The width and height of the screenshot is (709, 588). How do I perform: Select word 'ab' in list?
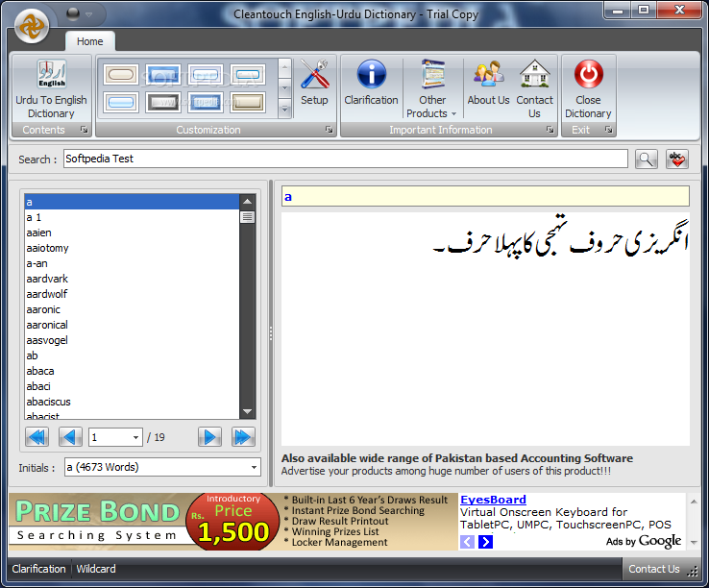[132, 355]
